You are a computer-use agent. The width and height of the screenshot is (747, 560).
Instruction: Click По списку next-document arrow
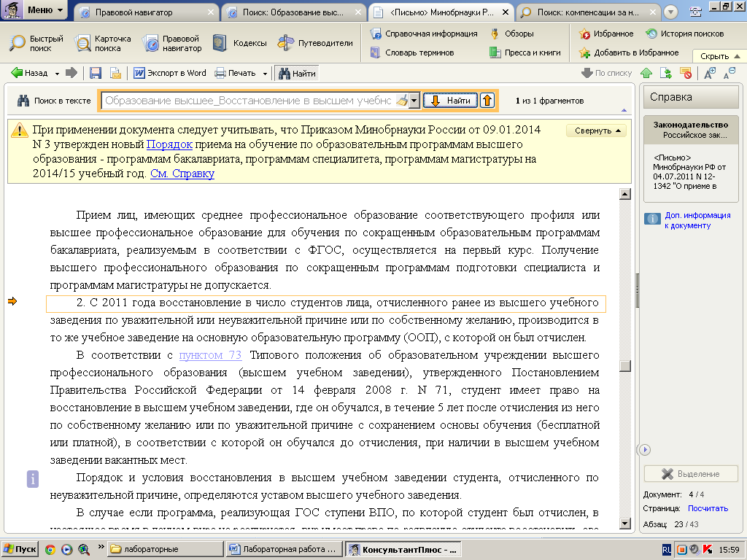(x=606, y=73)
